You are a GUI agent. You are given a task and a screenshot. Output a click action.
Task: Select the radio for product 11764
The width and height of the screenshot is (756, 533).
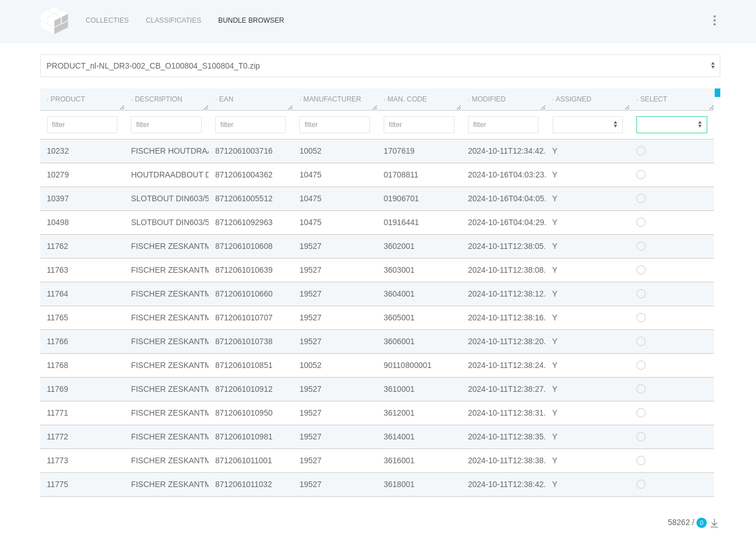point(641,294)
